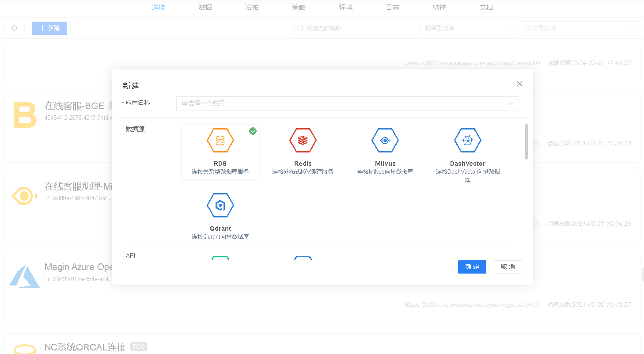
Task: Switch to the 日志 tab
Action: 393,8
